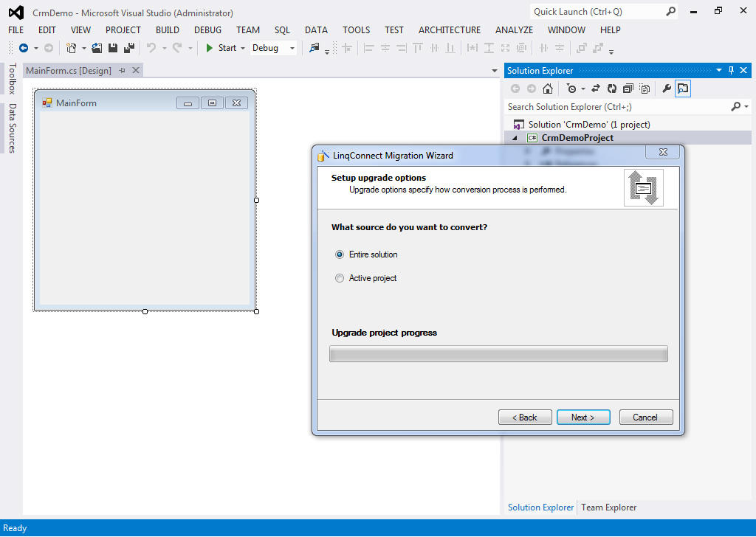
Task: Select the Active project radio button
Action: [x=340, y=278]
